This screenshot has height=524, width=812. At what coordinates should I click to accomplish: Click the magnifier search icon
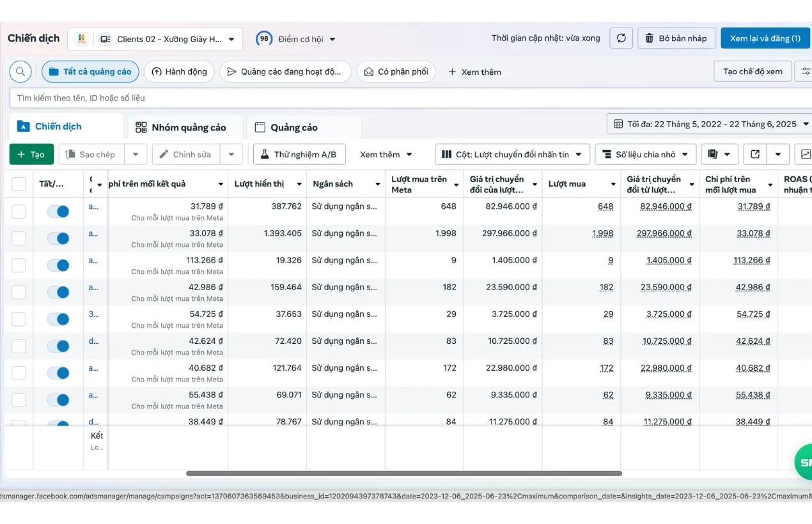(20, 72)
